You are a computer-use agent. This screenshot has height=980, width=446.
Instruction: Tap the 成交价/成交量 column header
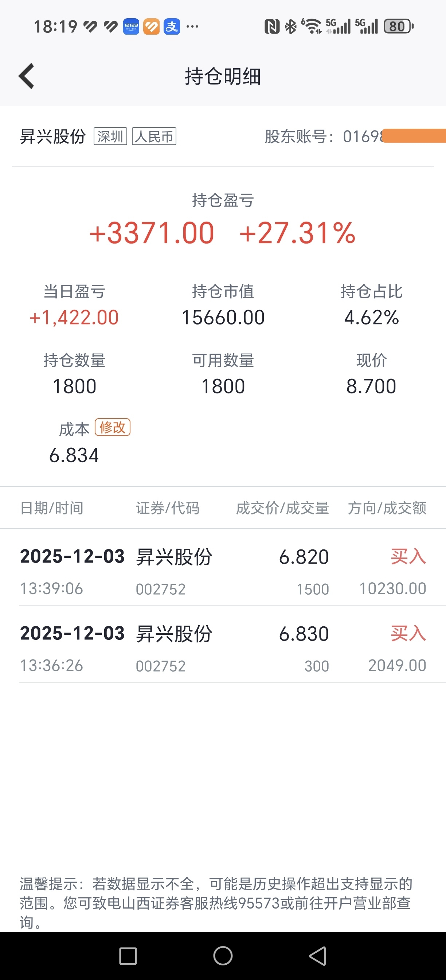coord(282,508)
